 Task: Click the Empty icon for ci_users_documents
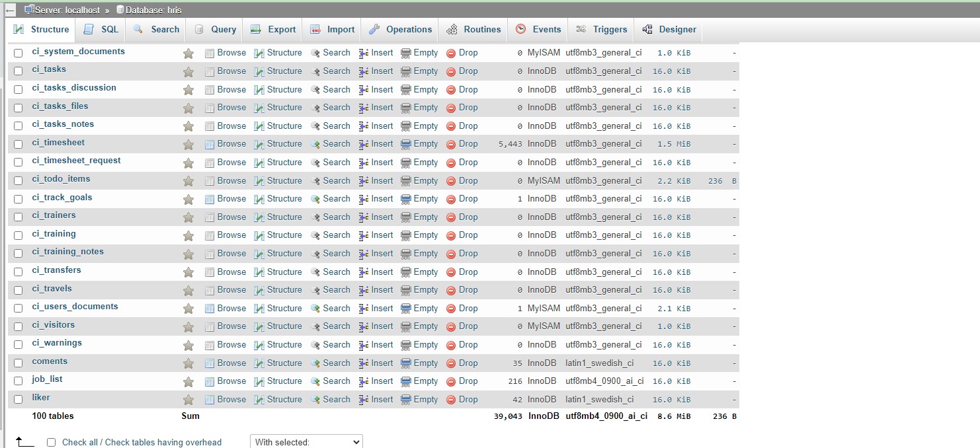406,309
